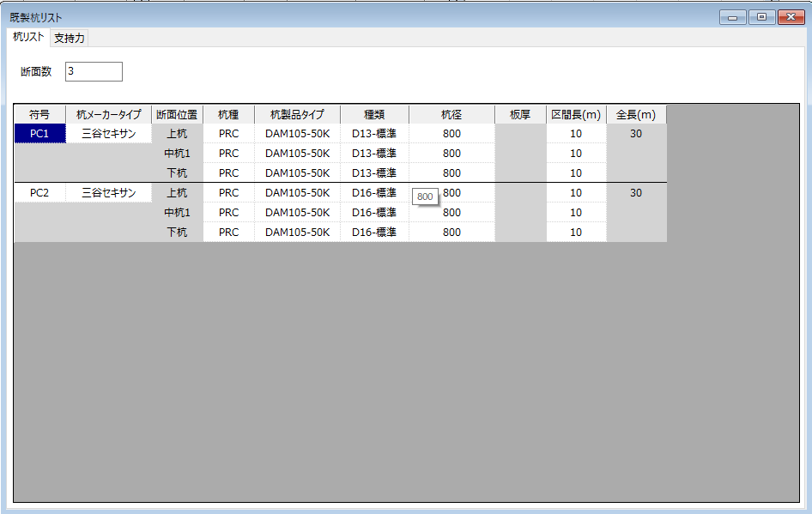Select PC1 中杭1 杭径 800 cell

click(x=451, y=154)
